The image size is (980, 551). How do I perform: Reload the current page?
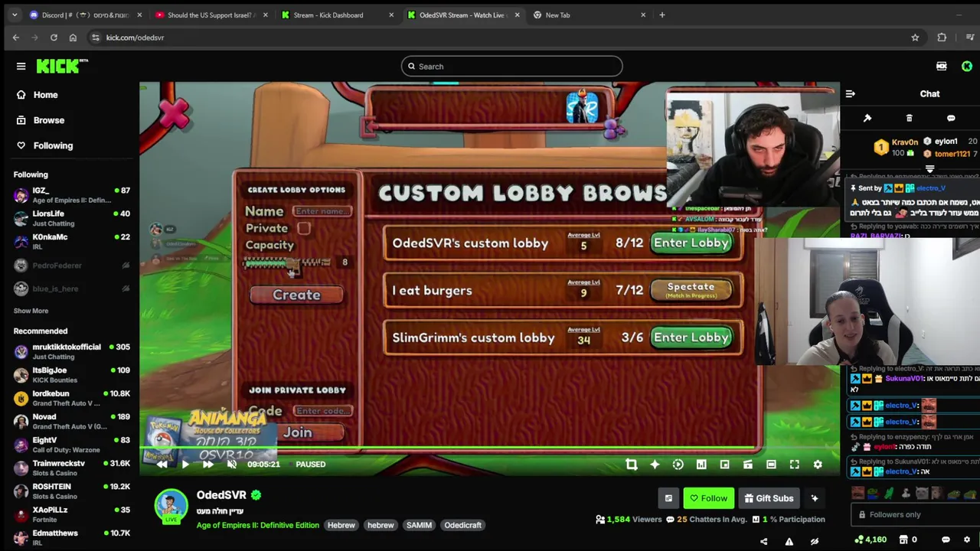coord(54,37)
